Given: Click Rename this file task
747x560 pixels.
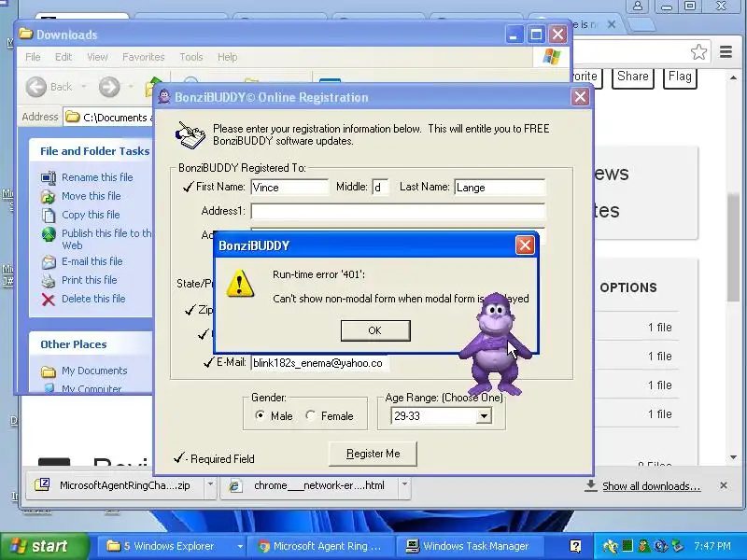Looking at the screenshot, I should click(x=97, y=177).
